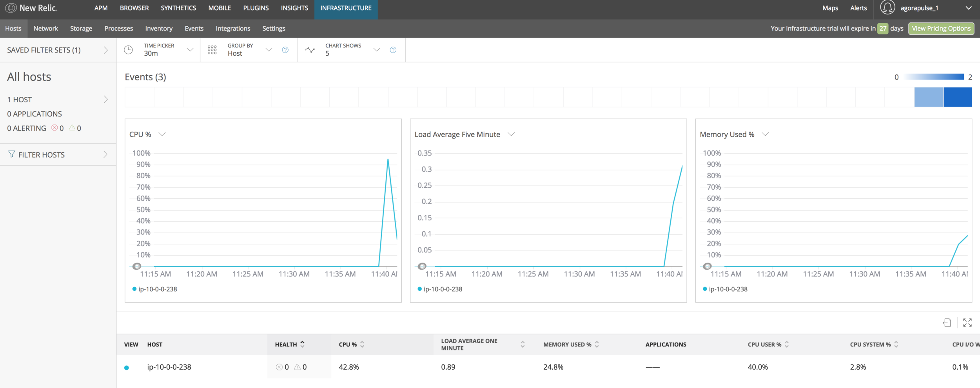Viewport: 980px width, 388px height.
Task: Sort by CPU User % column arrows
Action: tap(787, 344)
